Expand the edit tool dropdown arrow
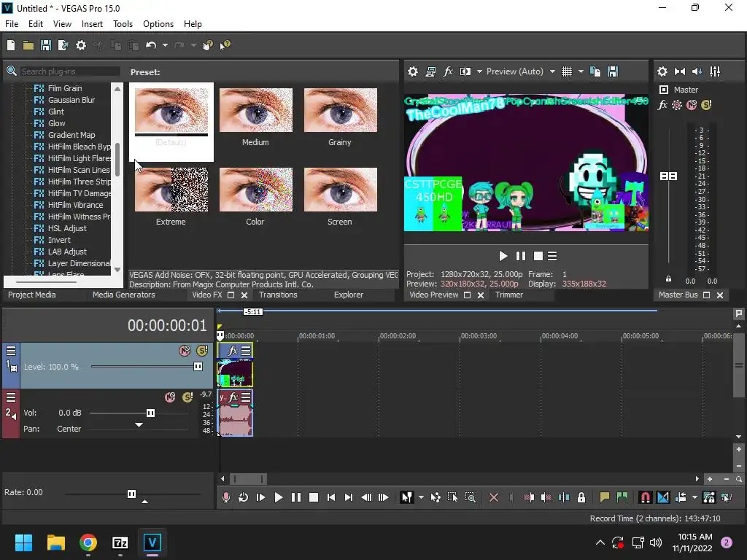This screenshot has height=560, width=747. (421, 497)
